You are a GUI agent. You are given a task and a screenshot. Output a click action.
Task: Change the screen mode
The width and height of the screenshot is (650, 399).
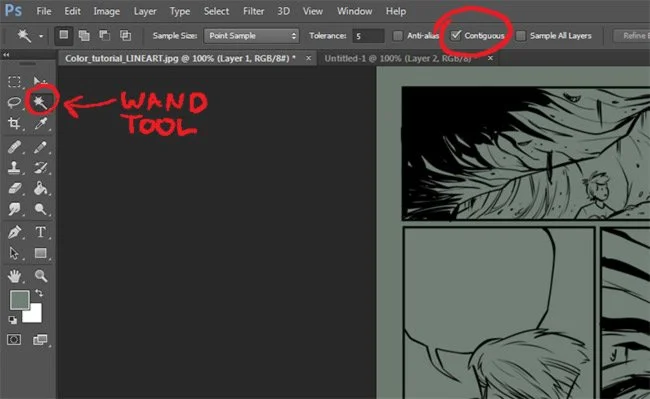click(x=40, y=340)
